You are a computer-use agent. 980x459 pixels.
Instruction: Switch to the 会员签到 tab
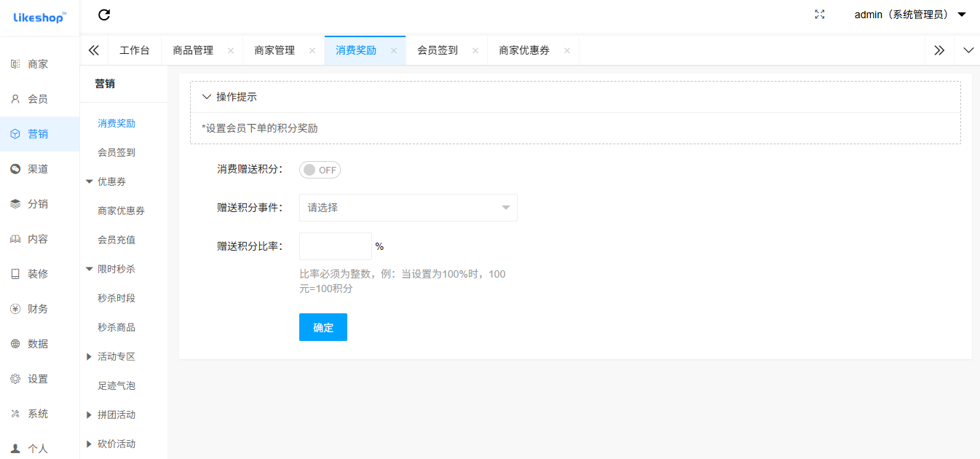(438, 50)
